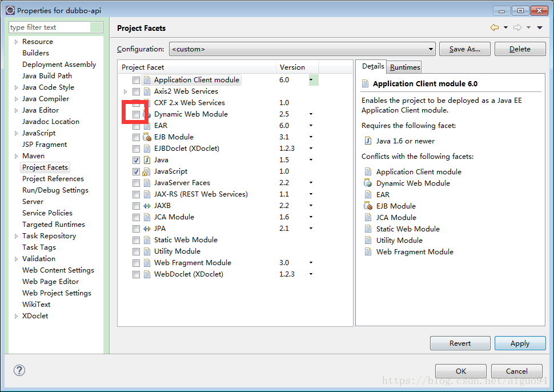Click the Version column header
The image size is (554, 392).
click(x=297, y=67)
